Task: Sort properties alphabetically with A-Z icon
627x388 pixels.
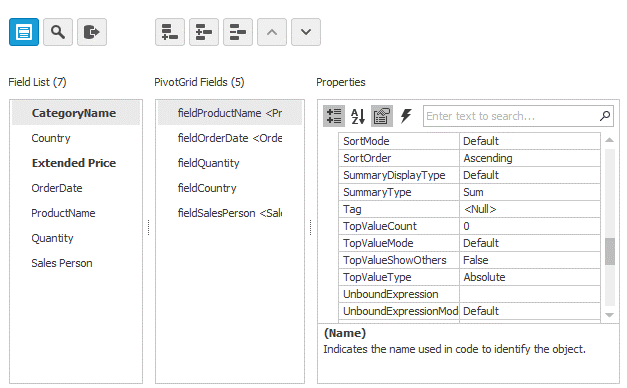Action: pos(358,116)
